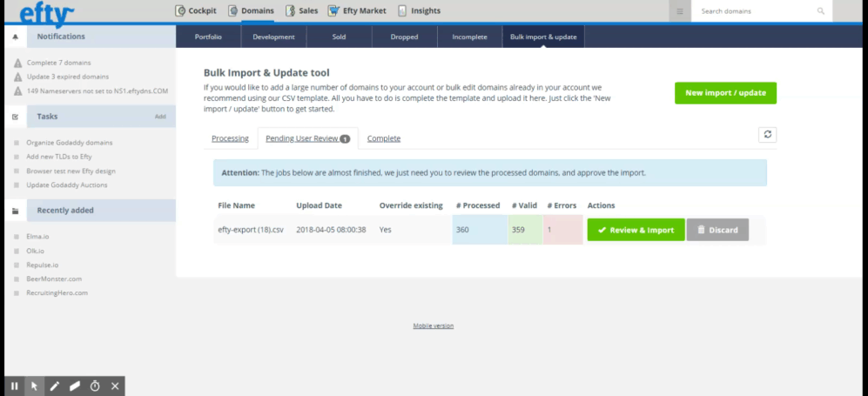Switch to the Dropped sub-tab
Screen dimensions: 868x396
(x=404, y=37)
